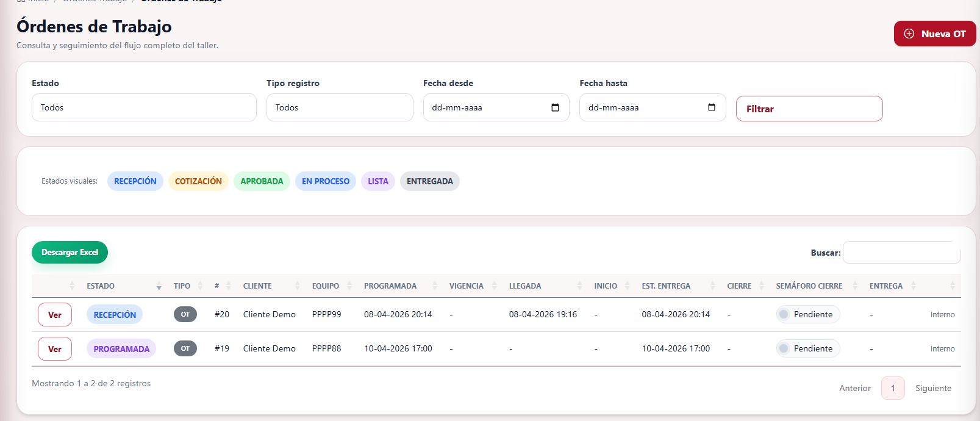Click the Pendiente indicator for order #20
The image size is (980, 421).
[808, 314]
